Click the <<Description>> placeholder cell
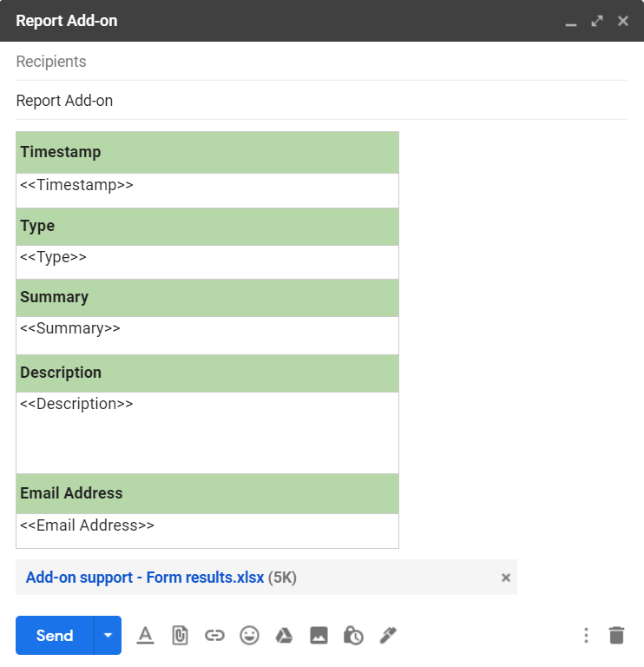 207,432
